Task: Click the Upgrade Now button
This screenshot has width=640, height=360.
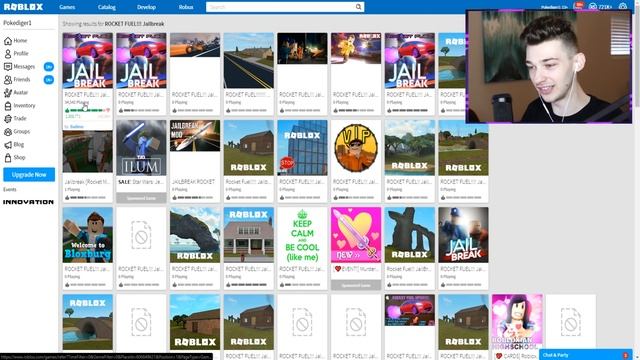Action: click(29, 175)
